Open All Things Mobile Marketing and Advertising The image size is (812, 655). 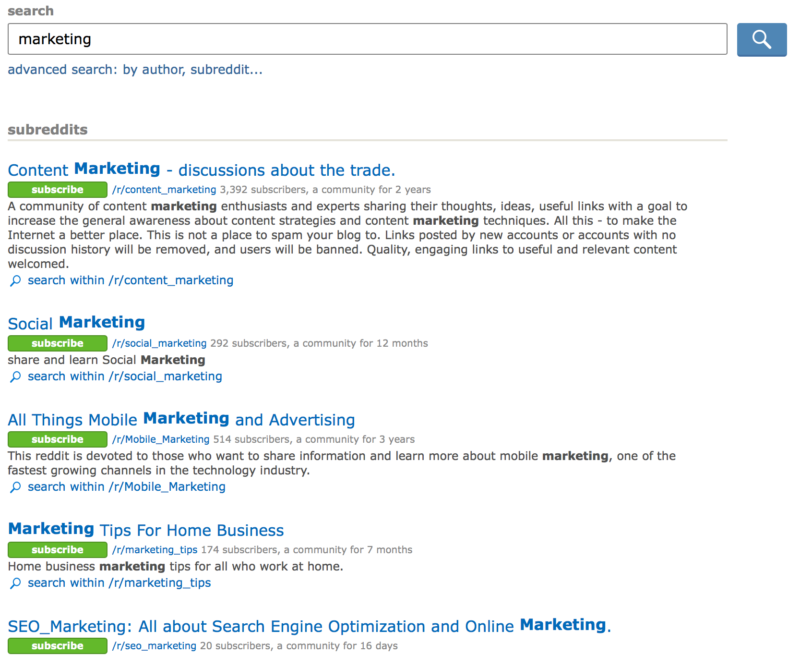pyautogui.click(x=181, y=420)
